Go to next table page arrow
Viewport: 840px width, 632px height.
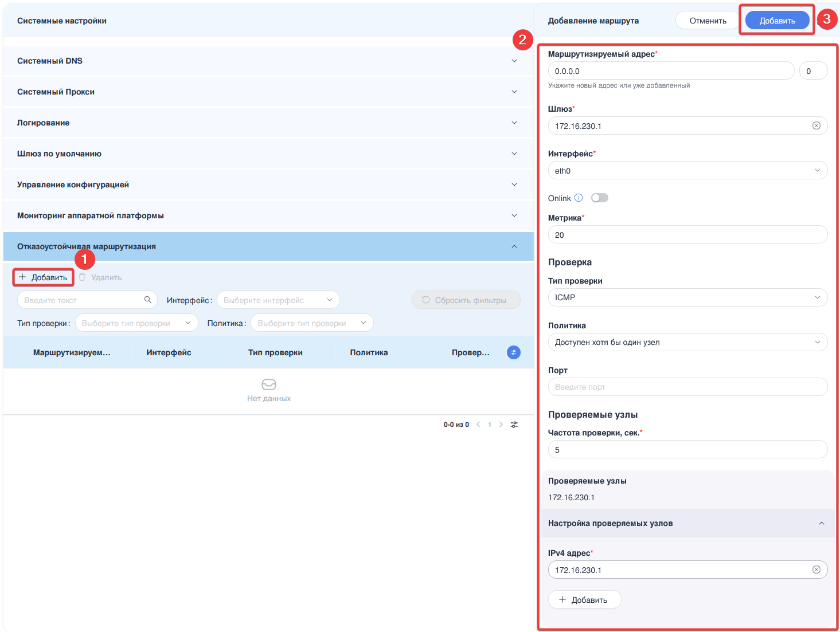point(501,425)
